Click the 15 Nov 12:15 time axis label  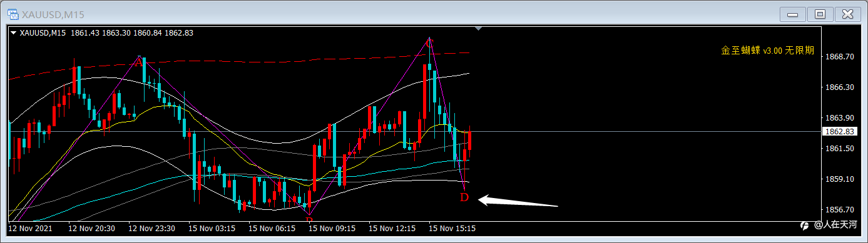(x=392, y=229)
